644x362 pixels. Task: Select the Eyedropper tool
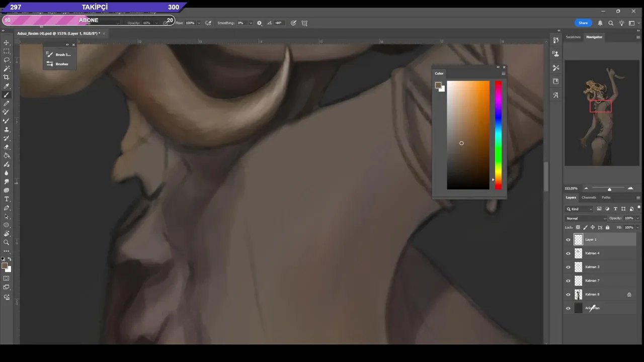[7, 86]
